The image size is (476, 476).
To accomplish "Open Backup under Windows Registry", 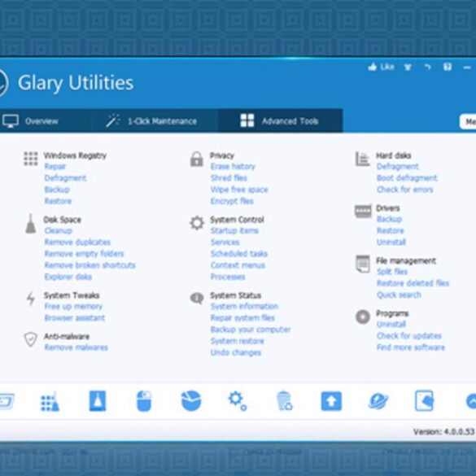I will pyautogui.click(x=57, y=190).
